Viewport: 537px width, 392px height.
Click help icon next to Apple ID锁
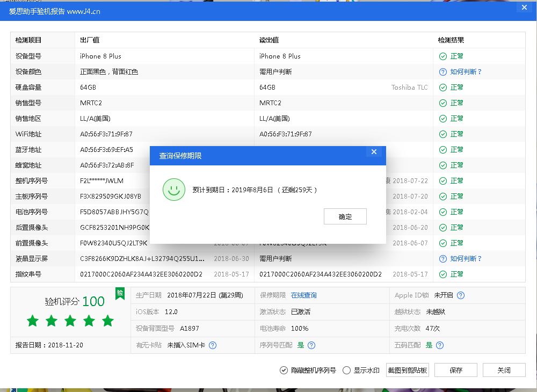coord(461,295)
